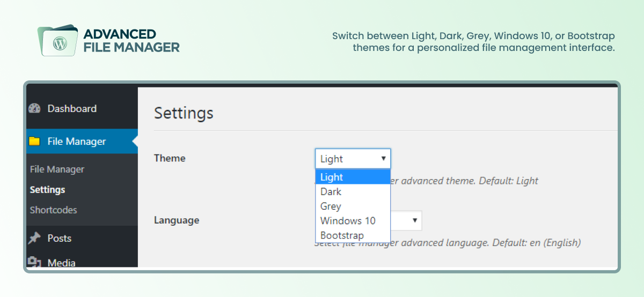
Task: Click the Posts pushpin icon
Action: [x=35, y=238]
